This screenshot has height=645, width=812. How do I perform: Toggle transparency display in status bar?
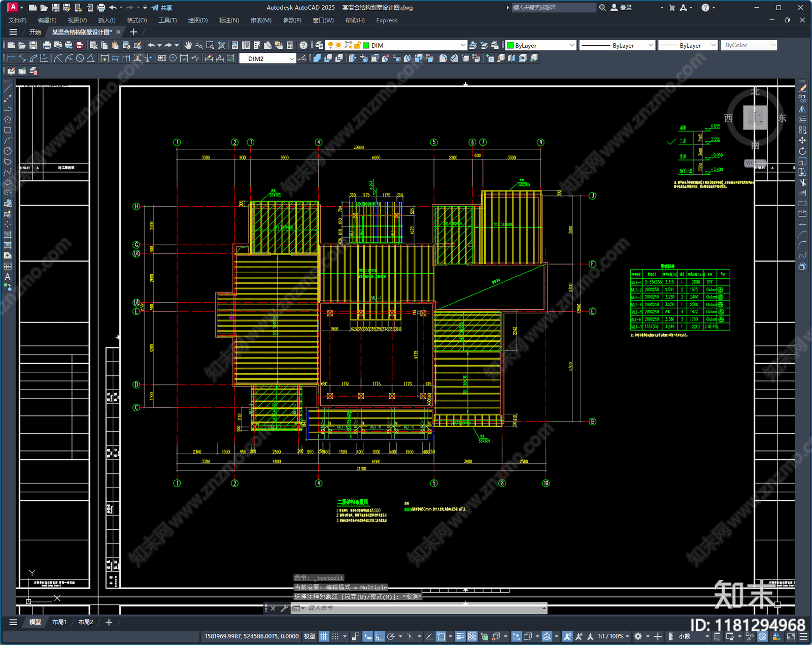pyautogui.click(x=472, y=636)
